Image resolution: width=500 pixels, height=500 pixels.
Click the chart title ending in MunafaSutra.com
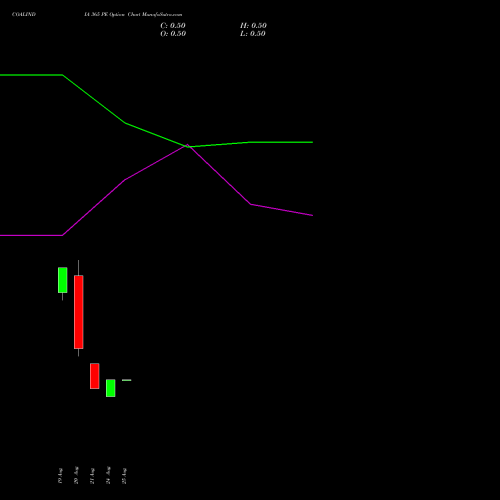133,14
